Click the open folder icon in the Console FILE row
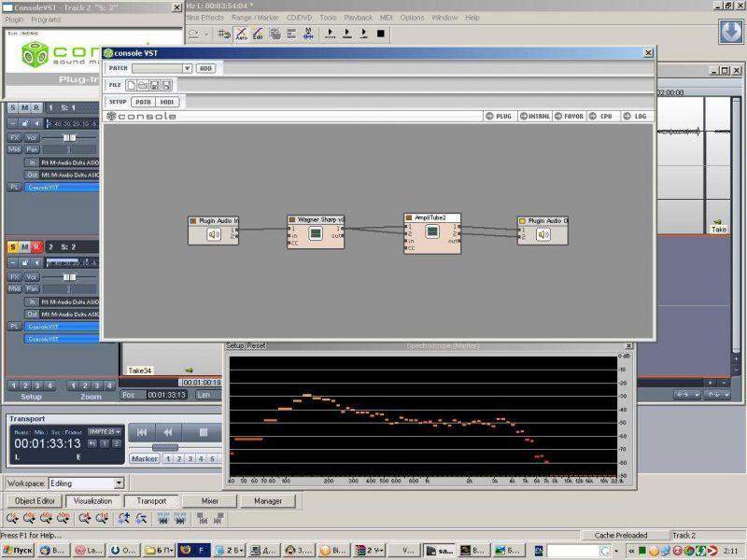Screen dimensions: 747x560 pos(143,85)
